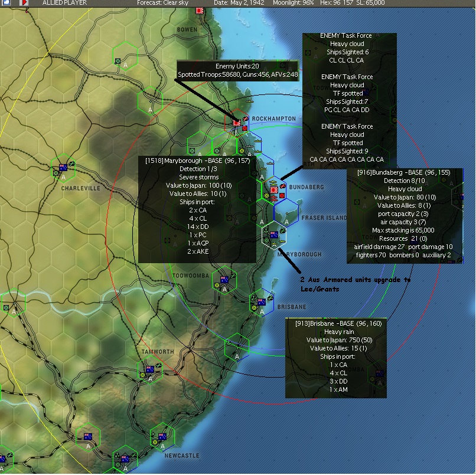Click the BUNDABERG map label
The width and height of the screenshot is (476, 475).
[x=307, y=187]
